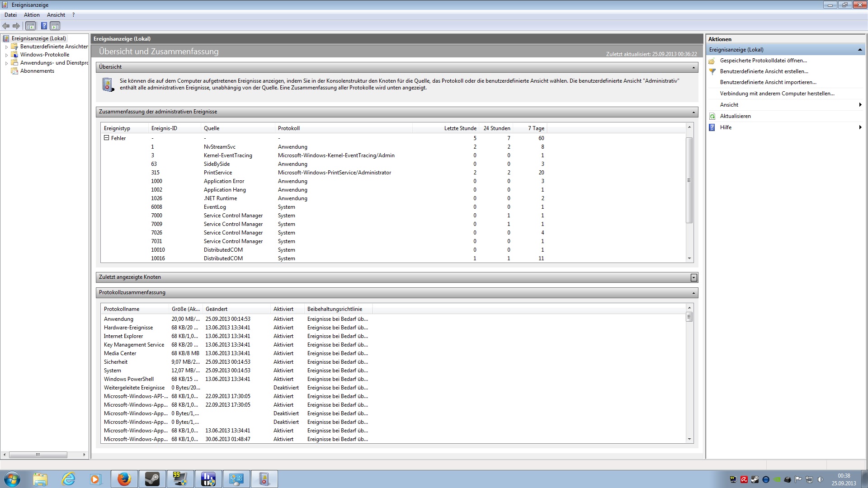Expand the Benutzerdefinierte Ansichten tree node
The width and height of the screenshot is (868, 488).
tap(6, 47)
